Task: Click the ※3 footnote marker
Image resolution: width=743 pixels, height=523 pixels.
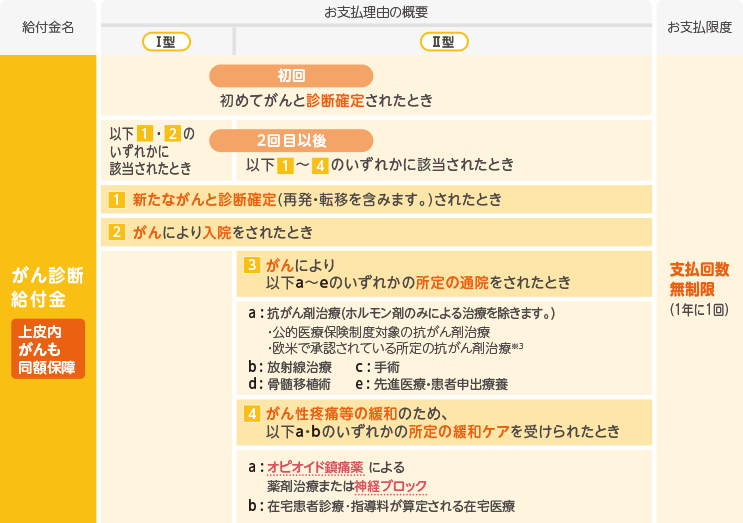Action: pyautogui.click(x=521, y=346)
